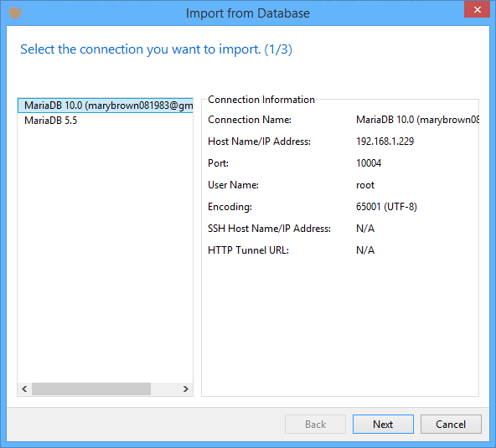Select the MariaDB 5.5 connection
The width and height of the screenshot is (496, 448).
50,121
